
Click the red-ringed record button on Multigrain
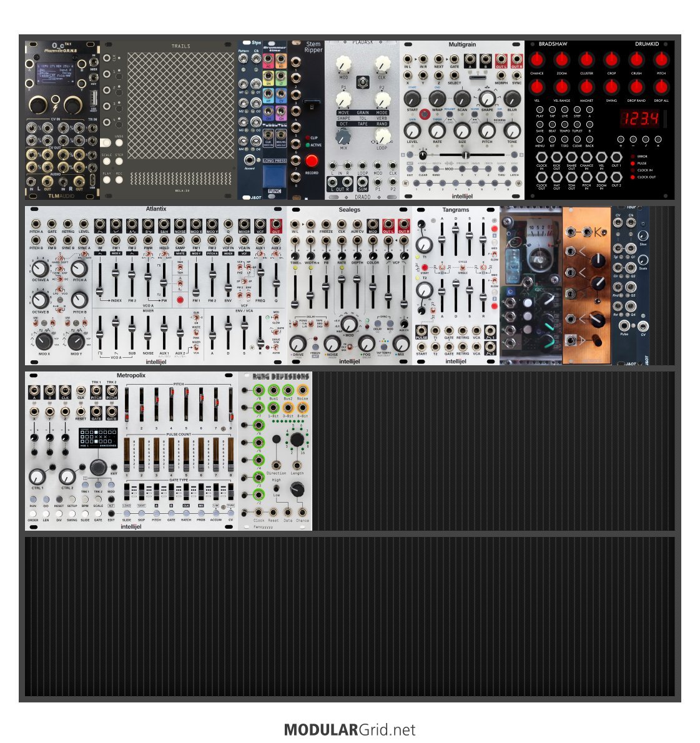pyautogui.click(x=425, y=114)
